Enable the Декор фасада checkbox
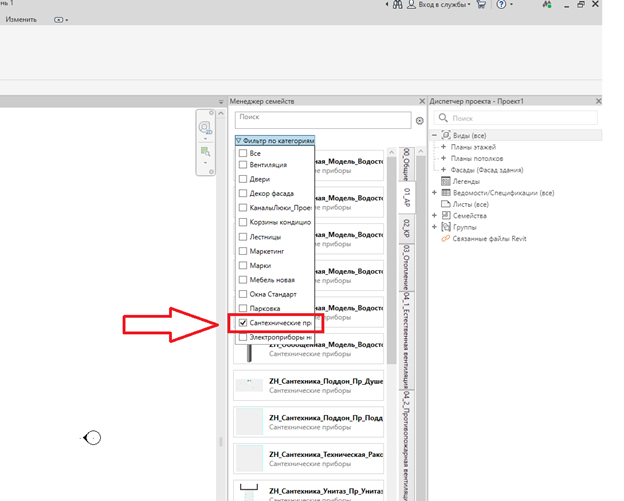This screenshot has height=501, width=624. (243, 193)
